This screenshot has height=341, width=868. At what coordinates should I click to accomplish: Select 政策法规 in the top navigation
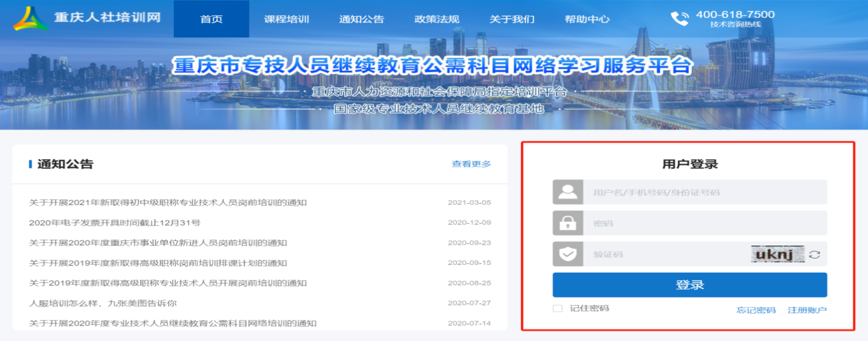coord(437,19)
